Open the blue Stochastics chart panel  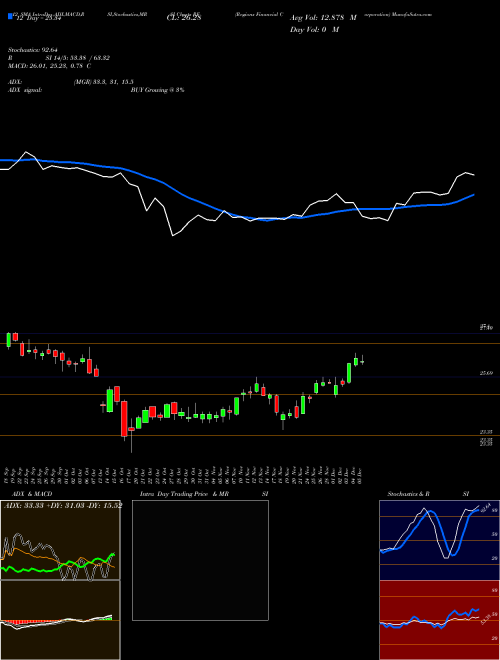tap(439, 540)
